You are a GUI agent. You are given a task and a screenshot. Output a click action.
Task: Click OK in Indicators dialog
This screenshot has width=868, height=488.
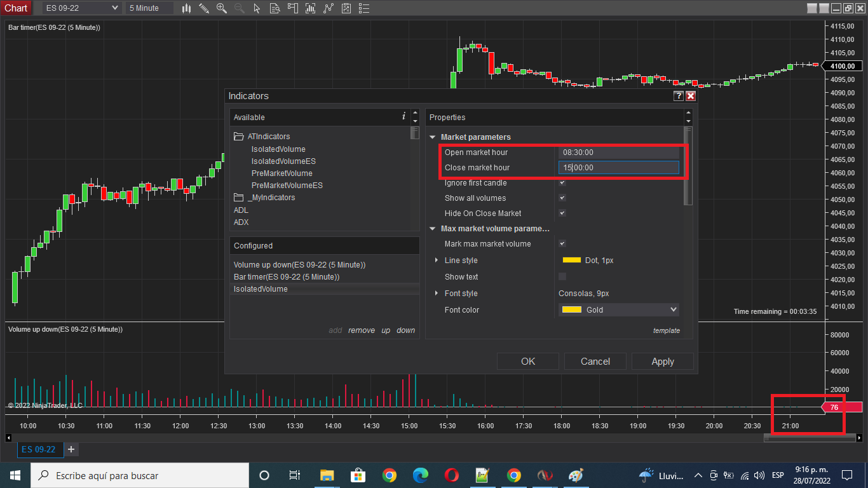coord(528,362)
